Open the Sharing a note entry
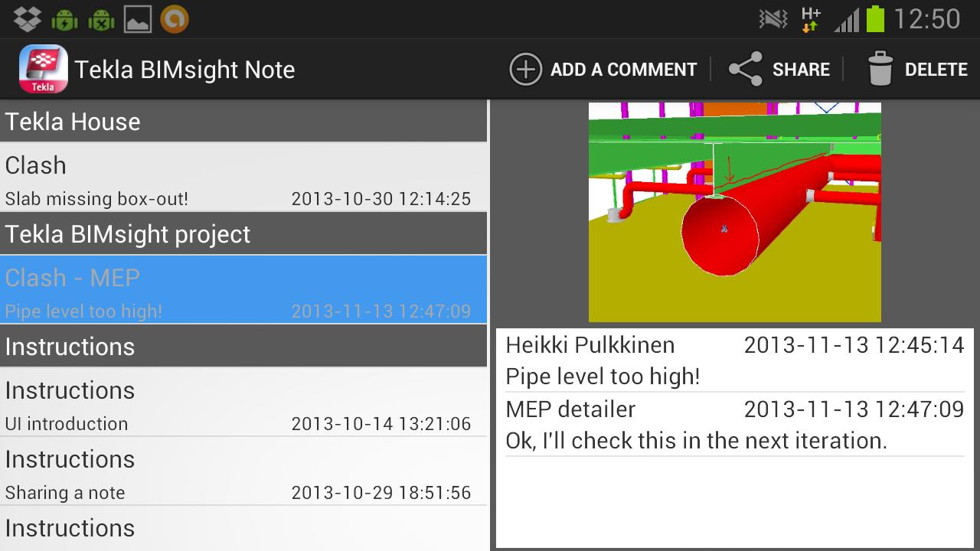 tap(243, 474)
